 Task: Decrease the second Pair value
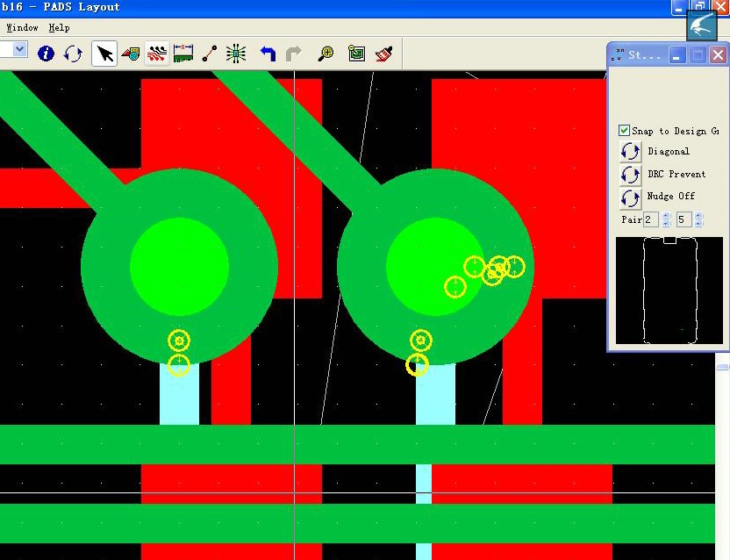tap(698, 223)
